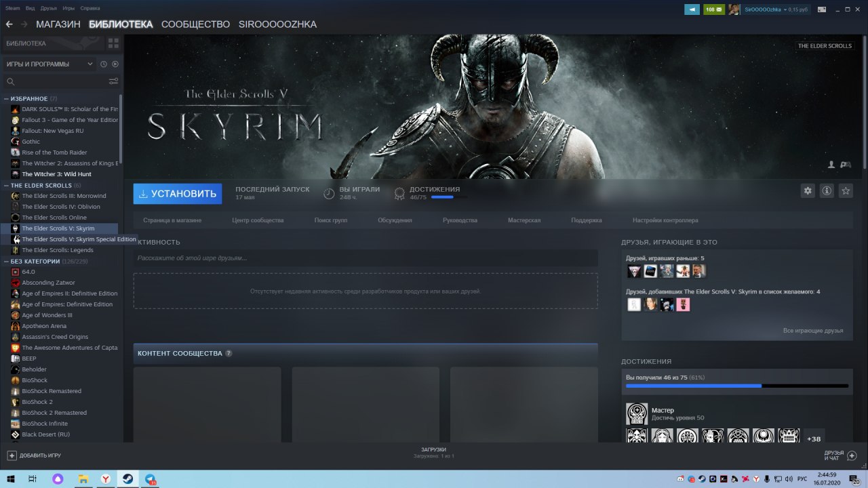The width and height of the screenshot is (868, 488).
Task: Open БИБЛИОТЕКА tab
Action: coord(121,24)
